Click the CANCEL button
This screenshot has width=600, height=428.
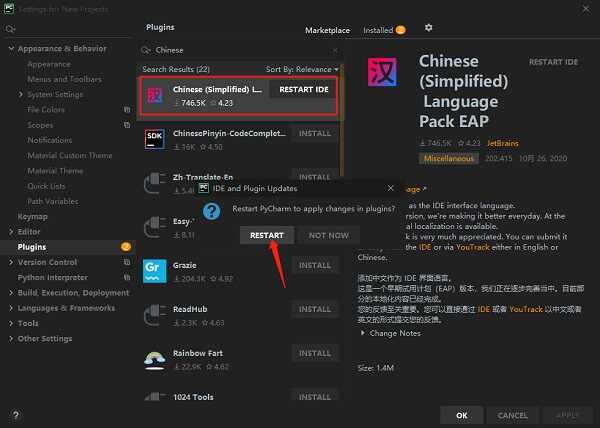click(512, 415)
